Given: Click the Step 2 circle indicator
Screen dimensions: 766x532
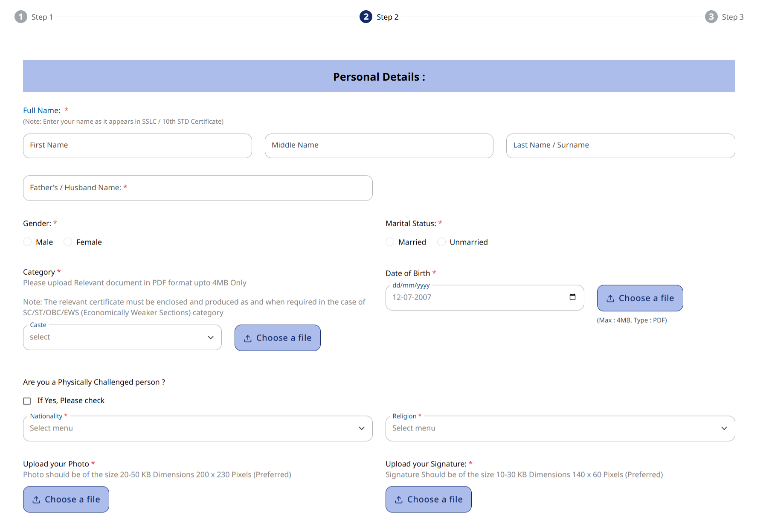Looking at the screenshot, I should (366, 17).
